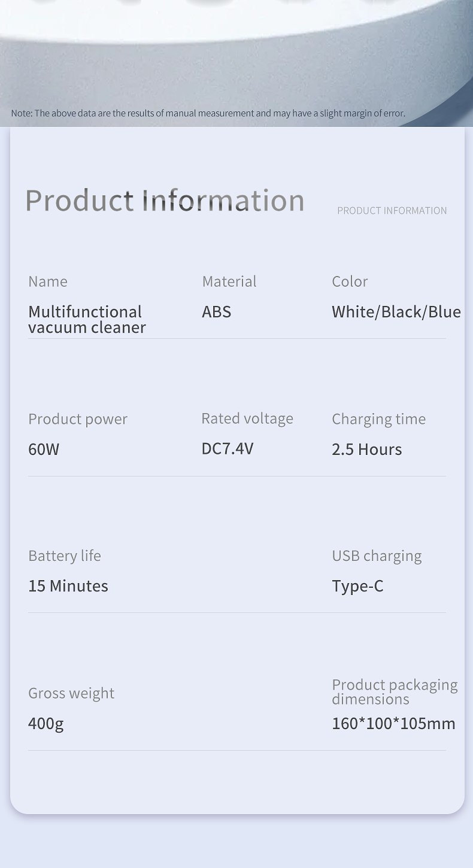Select the 15 Minutes battery value
The width and height of the screenshot is (473, 868).
click(68, 586)
